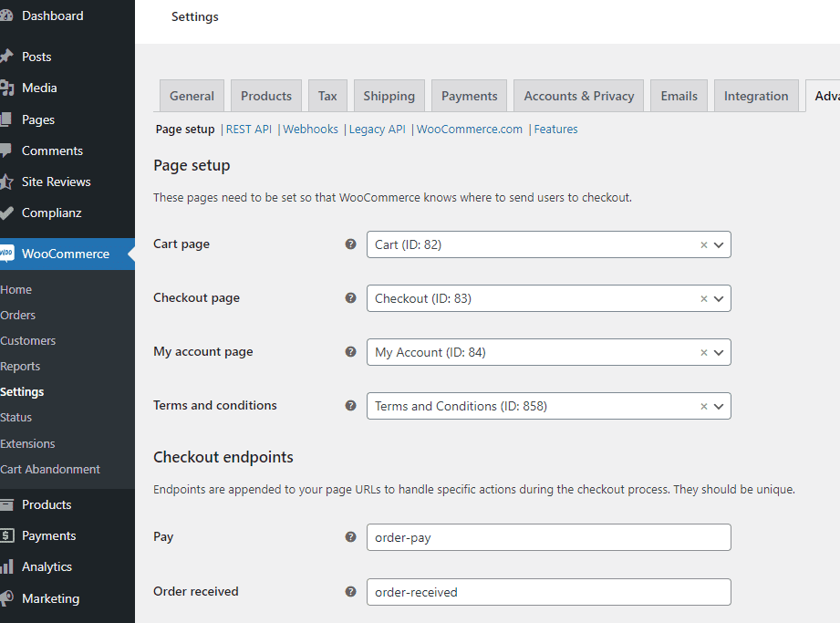
Task: Go to the REST API subsection
Action: coord(249,130)
